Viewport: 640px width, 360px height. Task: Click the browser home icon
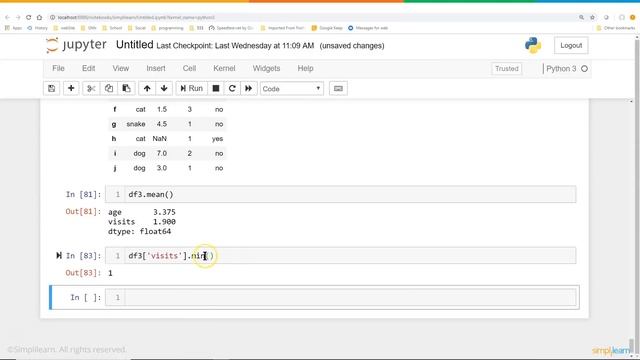point(39,17)
